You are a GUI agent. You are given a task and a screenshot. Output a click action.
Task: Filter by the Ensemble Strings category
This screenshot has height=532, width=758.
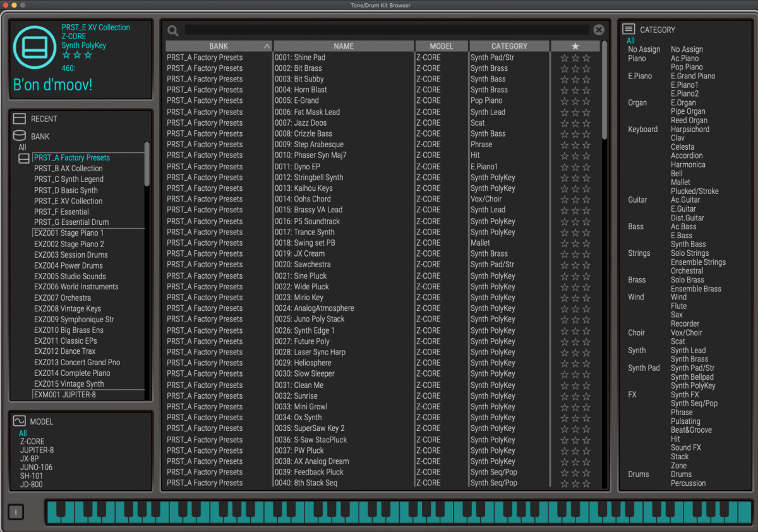coord(698,262)
